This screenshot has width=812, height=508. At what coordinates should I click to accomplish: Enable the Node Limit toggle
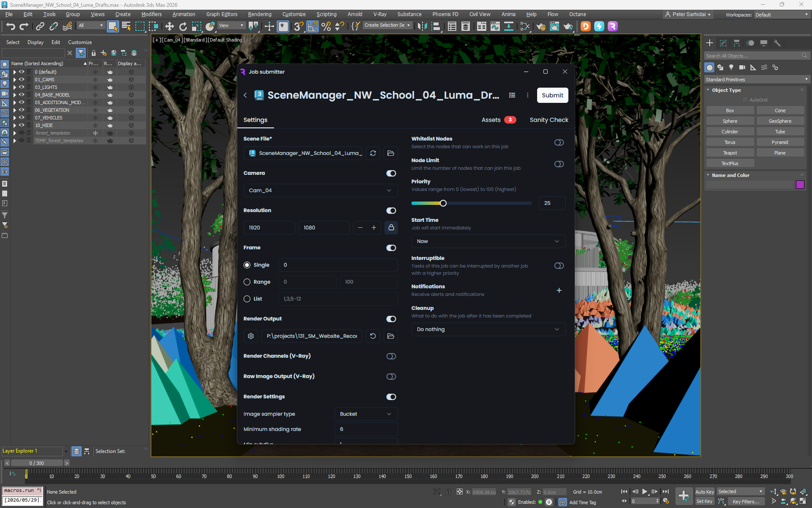tap(559, 164)
